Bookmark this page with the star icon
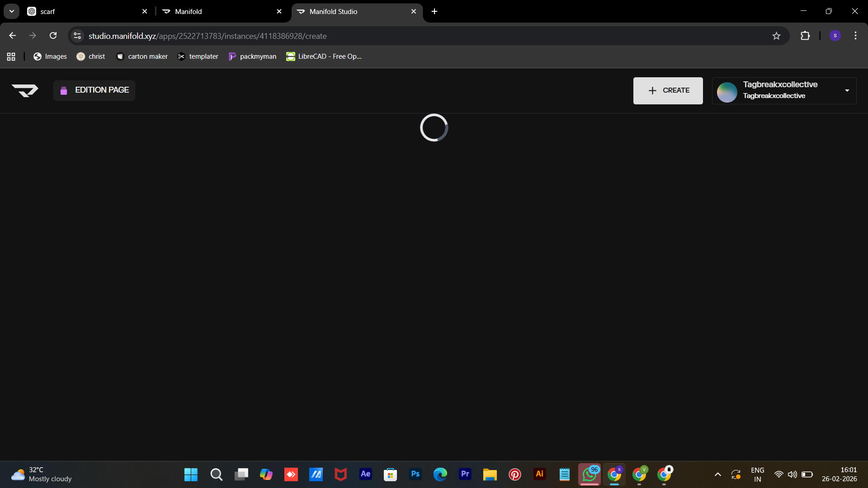 click(776, 36)
